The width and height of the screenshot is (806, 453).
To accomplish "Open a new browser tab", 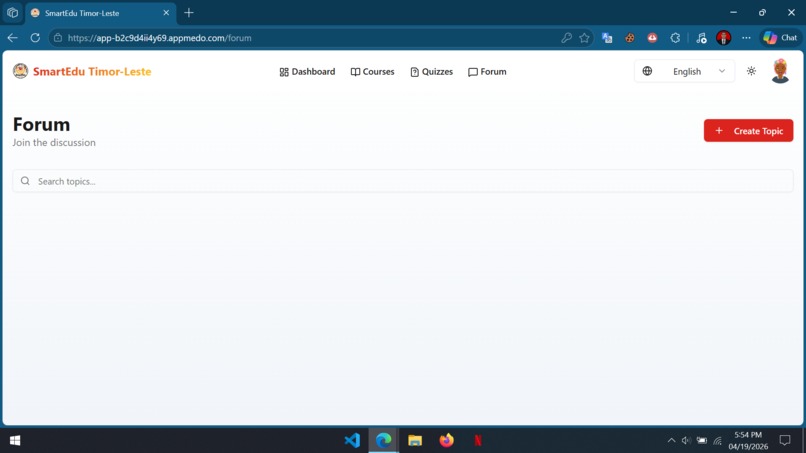I will point(189,13).
